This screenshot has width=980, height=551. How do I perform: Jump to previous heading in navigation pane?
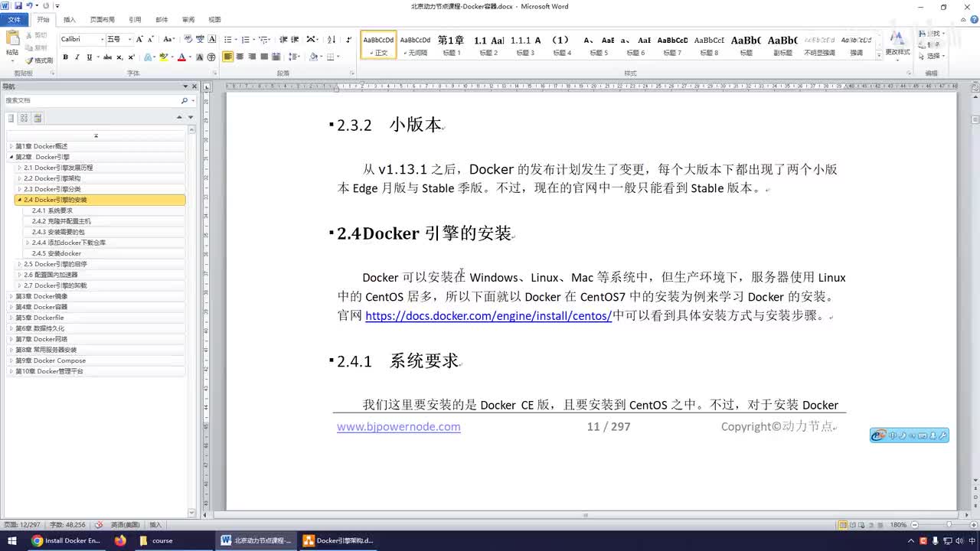point(180,117)
